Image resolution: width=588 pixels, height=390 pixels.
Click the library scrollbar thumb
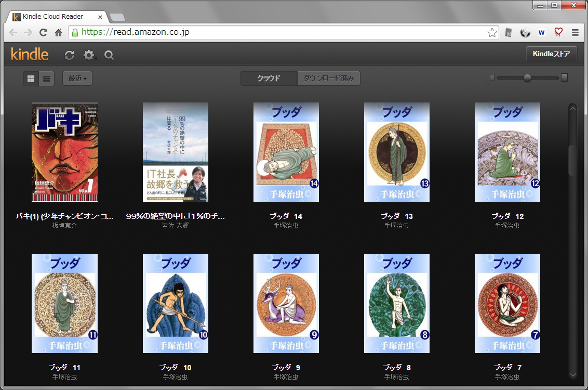[572, 160]
